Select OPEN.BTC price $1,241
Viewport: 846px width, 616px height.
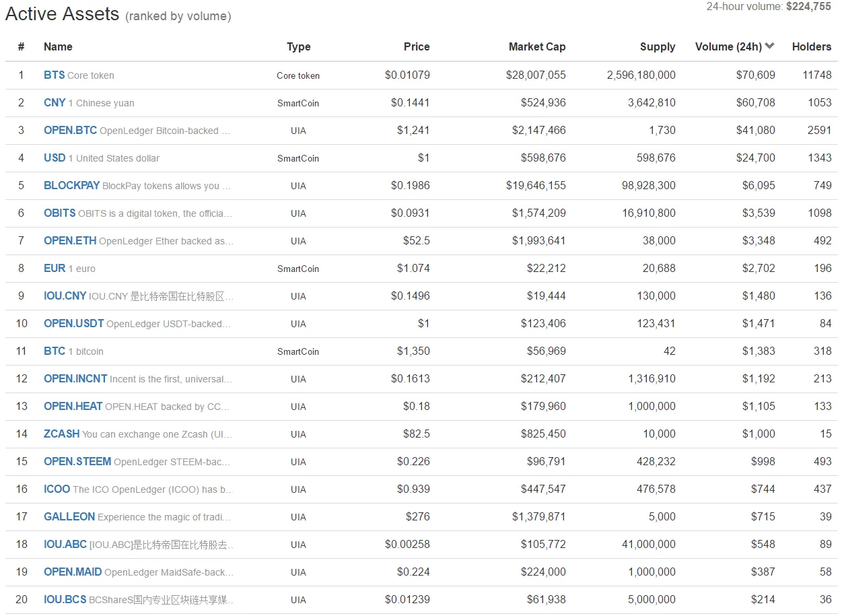coord(413,131)
